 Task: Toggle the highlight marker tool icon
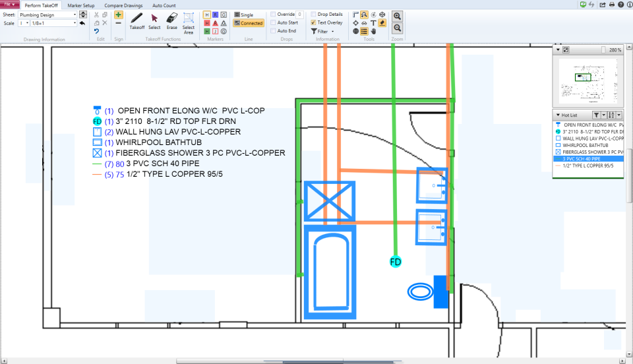382,23
